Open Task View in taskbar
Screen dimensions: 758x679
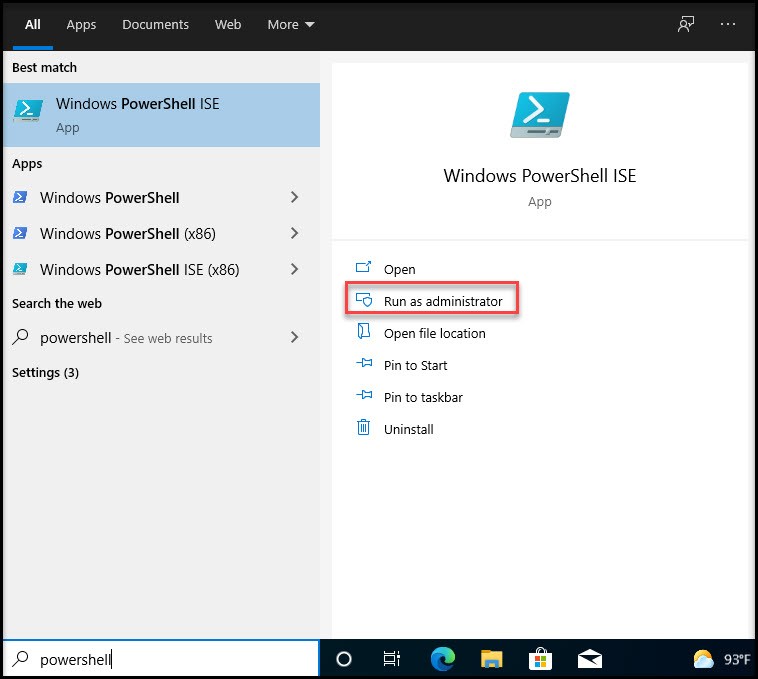(x=392, y=659)
